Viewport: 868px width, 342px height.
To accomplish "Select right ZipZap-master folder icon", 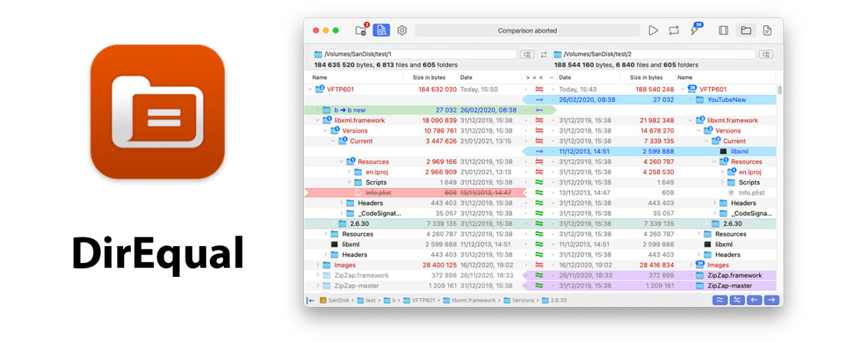I will click(701, 285).
